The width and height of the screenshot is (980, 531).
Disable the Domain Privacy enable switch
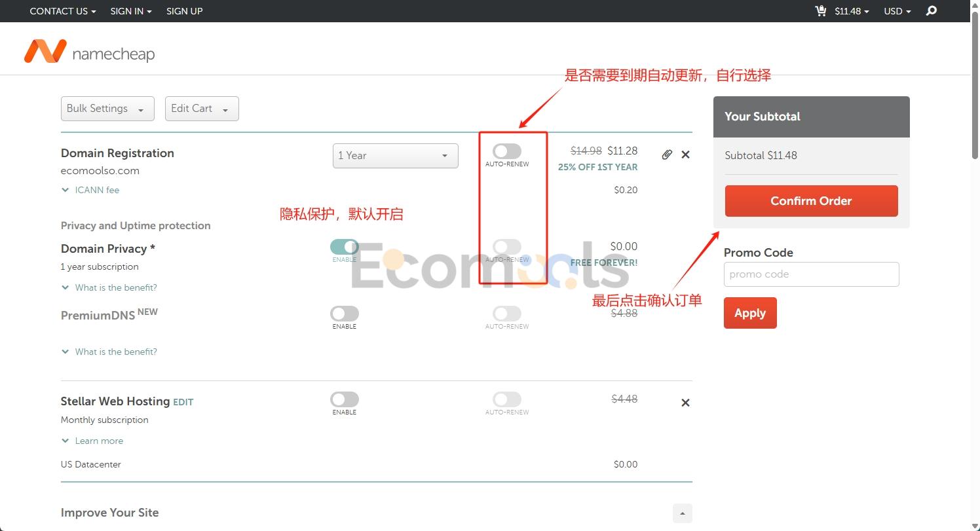click(x=345, y=247)
